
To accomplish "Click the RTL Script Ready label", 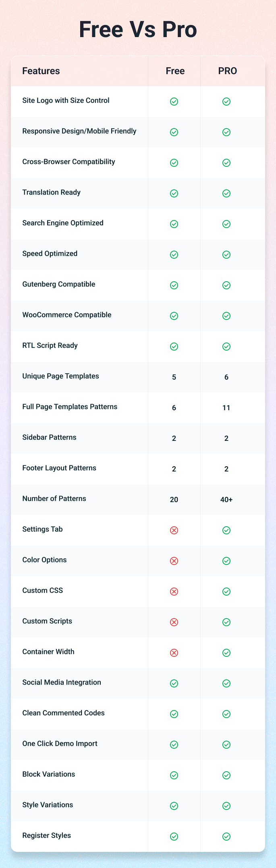I will coord(50,345).
